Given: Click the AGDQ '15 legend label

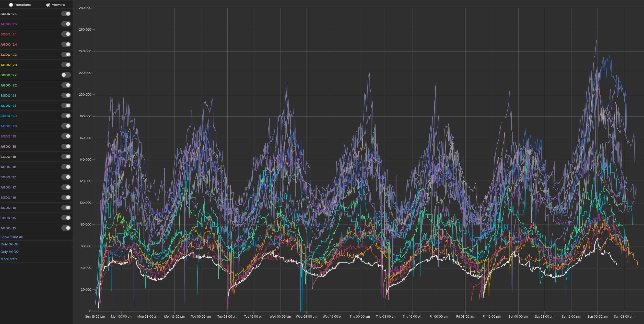Looking at the screenshot, I should tap(8, 228).
